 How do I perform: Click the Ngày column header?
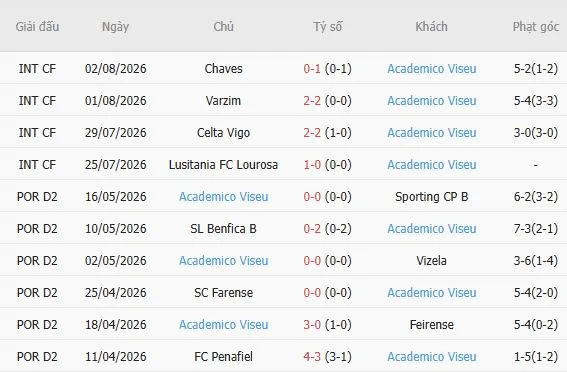115,26
